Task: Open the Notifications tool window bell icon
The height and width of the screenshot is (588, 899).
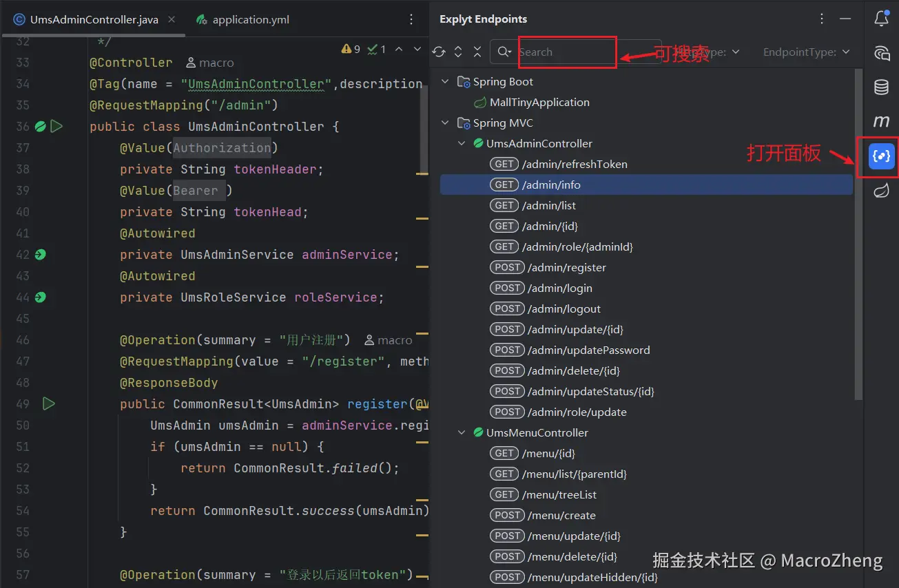Action: tap(881, 19)
